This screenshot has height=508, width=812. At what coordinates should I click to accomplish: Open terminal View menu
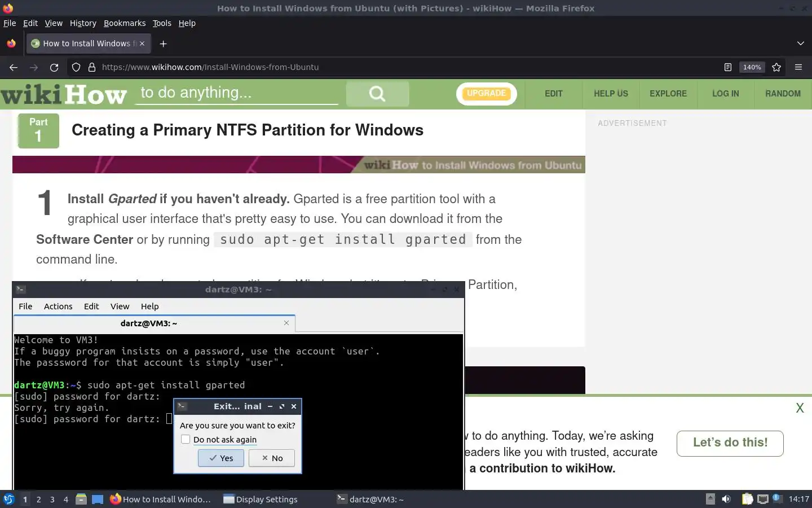tap(120, 306)
